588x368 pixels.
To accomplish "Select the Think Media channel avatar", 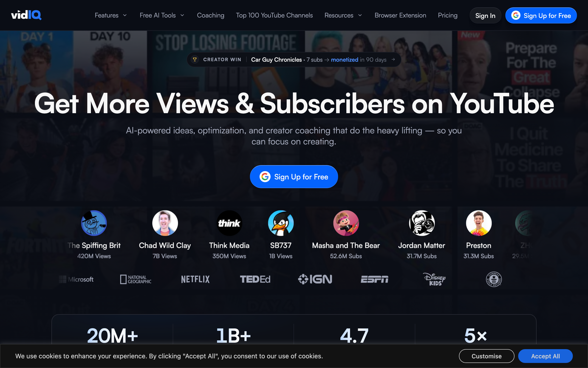I will click(229, 223).
